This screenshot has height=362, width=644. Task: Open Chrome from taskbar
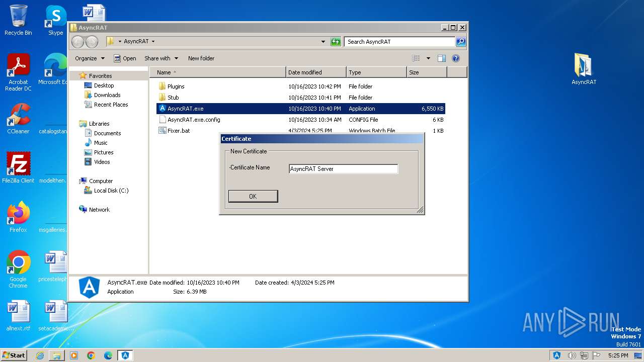click(91, 355)
